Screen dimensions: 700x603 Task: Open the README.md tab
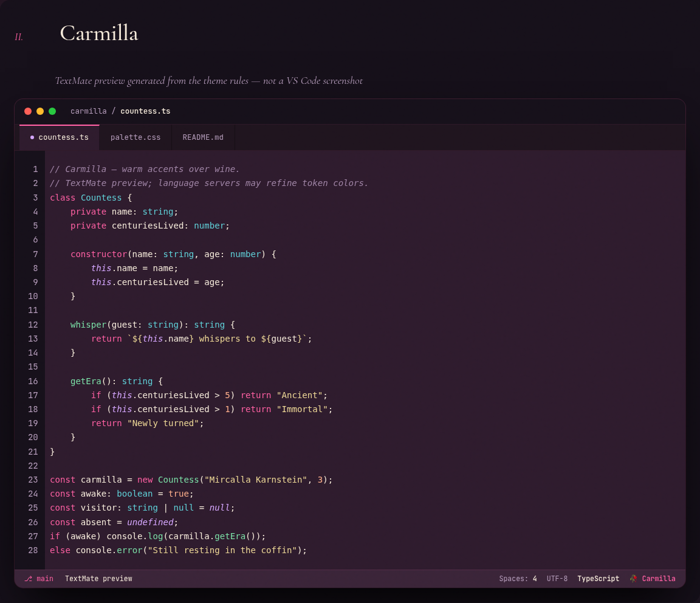(x=203, y=137)
